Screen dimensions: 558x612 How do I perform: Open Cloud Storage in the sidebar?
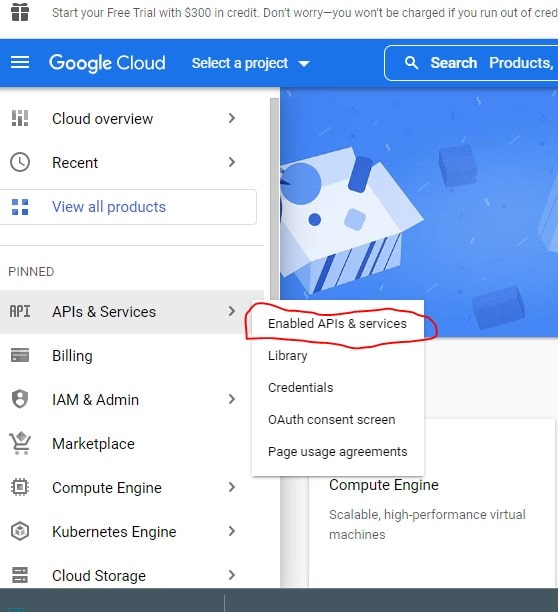tap(132, 575)
